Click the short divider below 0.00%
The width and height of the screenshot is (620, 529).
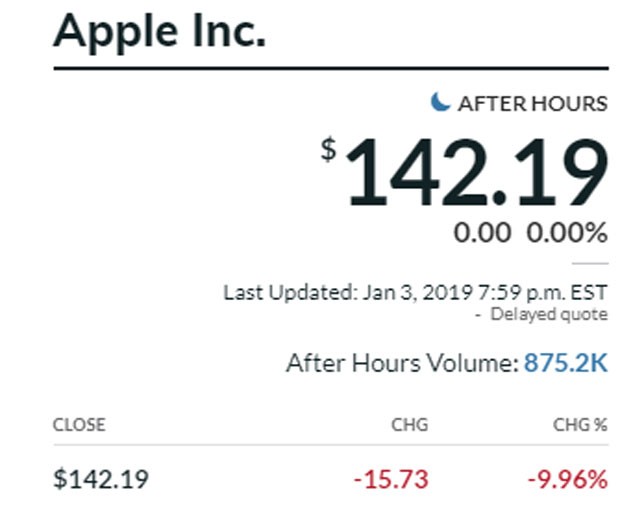point(590,263)
